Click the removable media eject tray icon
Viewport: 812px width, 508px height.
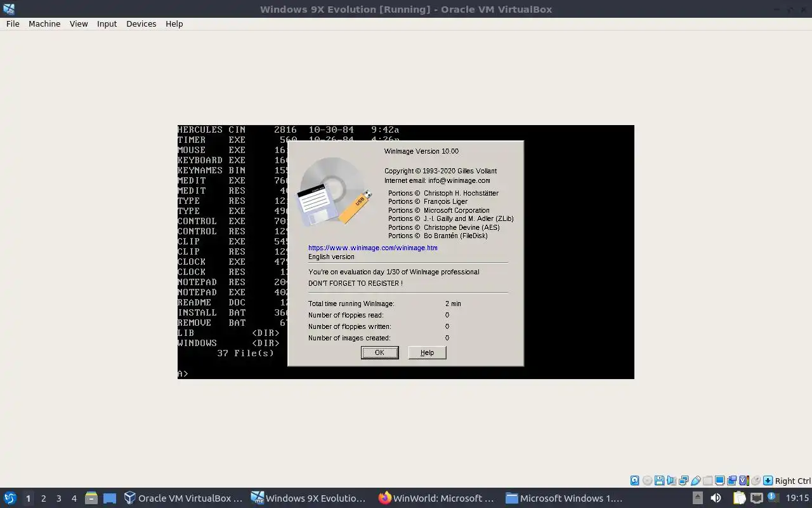coord(698,498)
